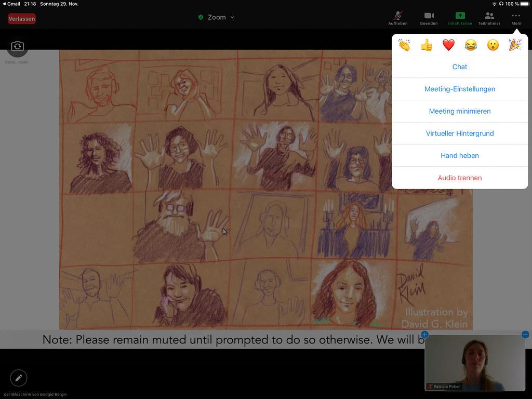Unmute microphone with Aufheben button
This screenshot has width=532, height=399.
click(397, 17)
